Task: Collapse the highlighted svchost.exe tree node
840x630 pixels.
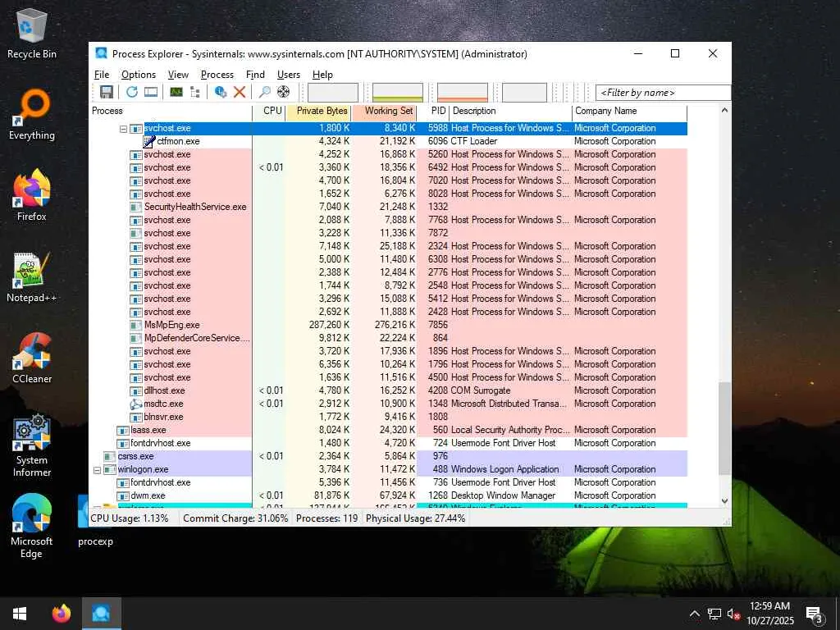Action: click(123, 129)
